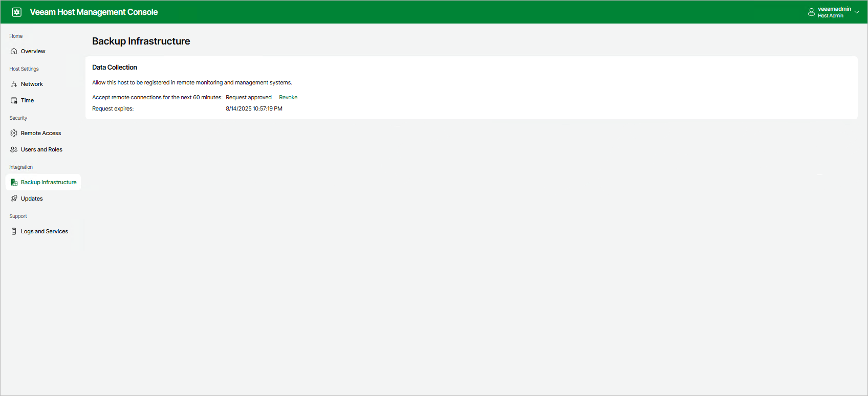868x396 pixels.
Task: Click the Host Admin role label
Action: tap(831, 16)
